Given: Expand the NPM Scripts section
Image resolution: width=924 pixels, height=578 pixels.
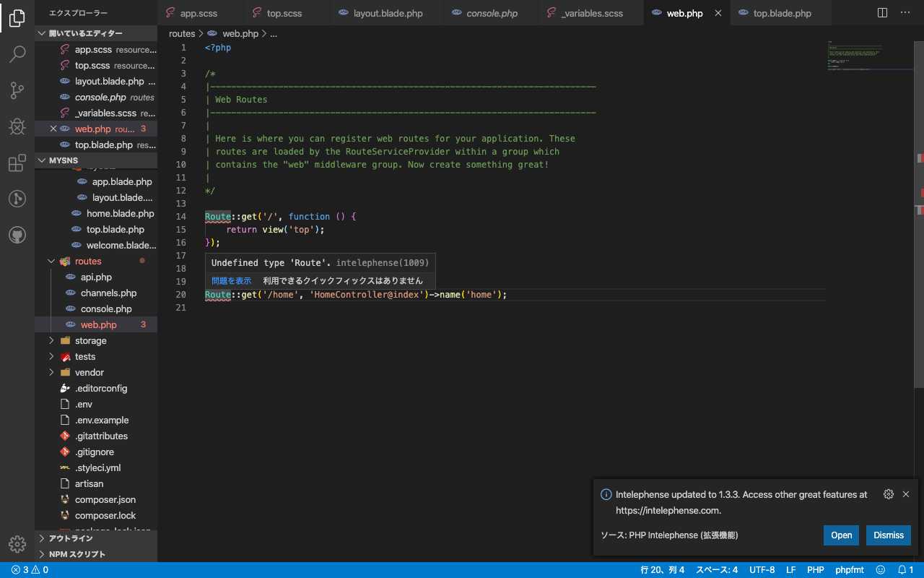Looking at the screenshot, I should click(x=96, y=554).
